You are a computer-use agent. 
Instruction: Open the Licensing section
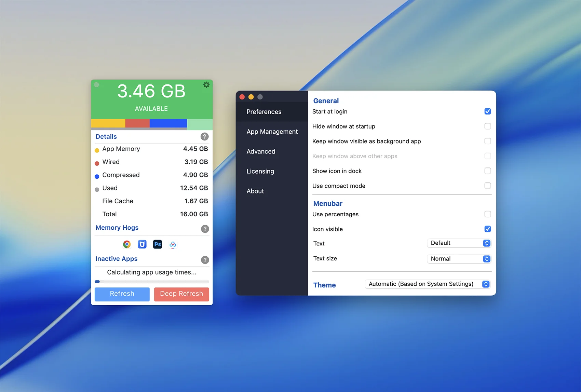coord(260,171)
